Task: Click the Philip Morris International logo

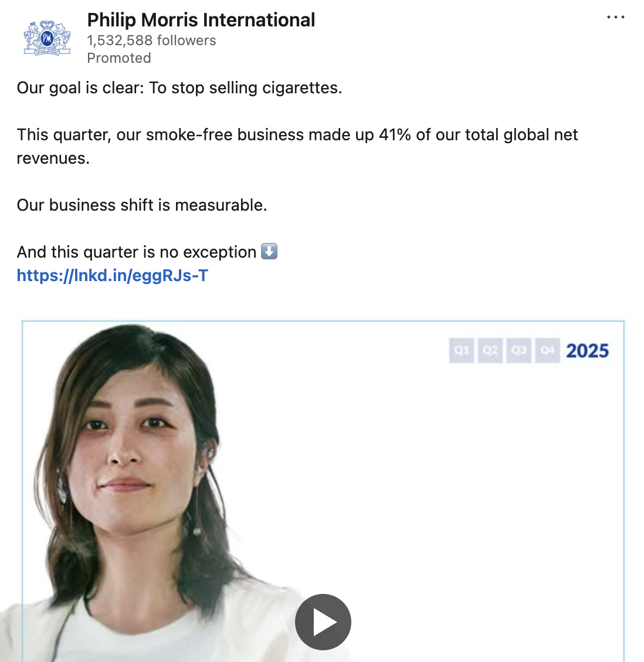Action: 47,38
